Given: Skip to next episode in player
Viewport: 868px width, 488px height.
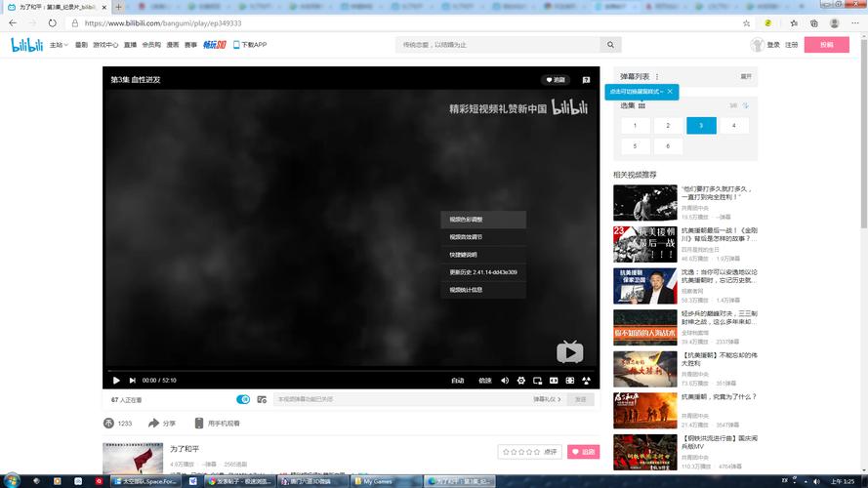Looking at the screenshot, I should (131, 380).
